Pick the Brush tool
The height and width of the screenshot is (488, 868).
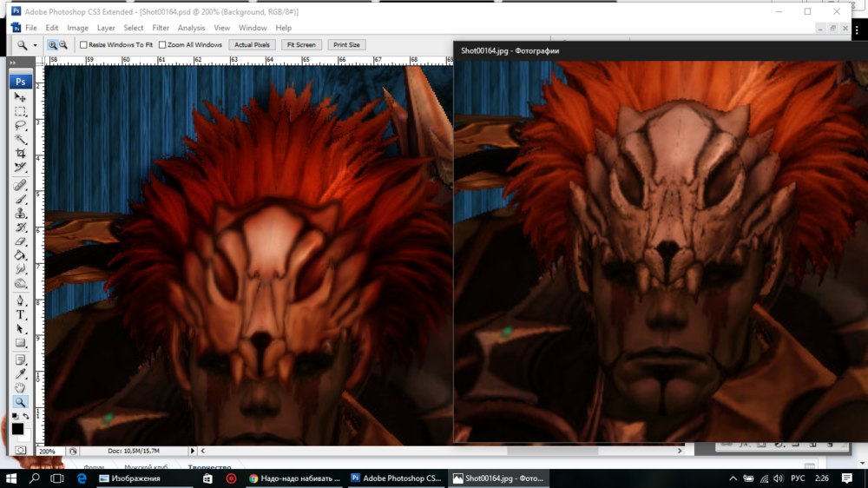21,200
